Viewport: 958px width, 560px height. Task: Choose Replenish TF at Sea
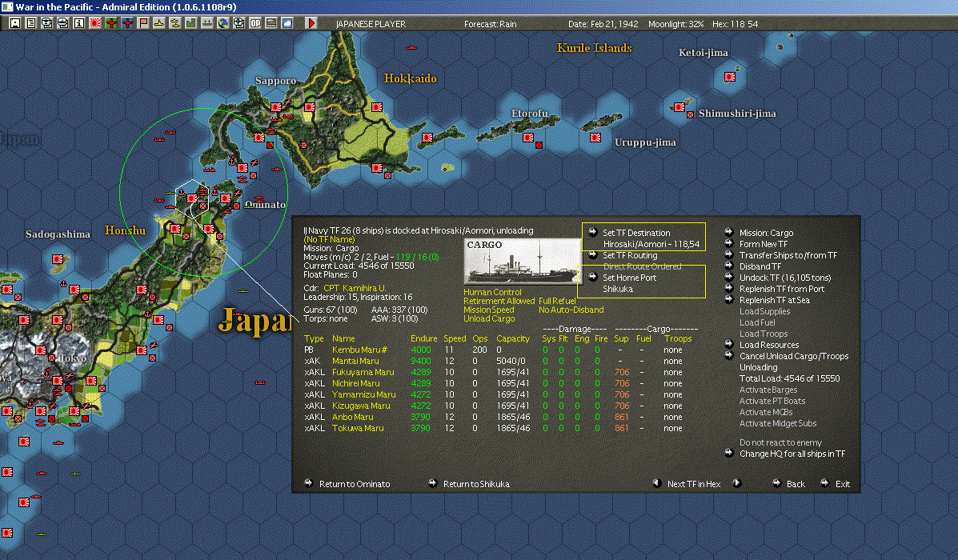coord(775,300)
